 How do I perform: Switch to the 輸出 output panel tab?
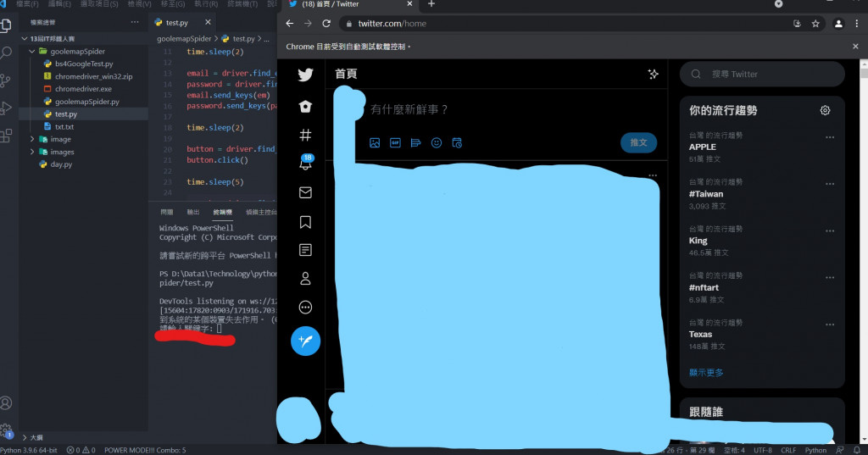[x=192, y=212]
